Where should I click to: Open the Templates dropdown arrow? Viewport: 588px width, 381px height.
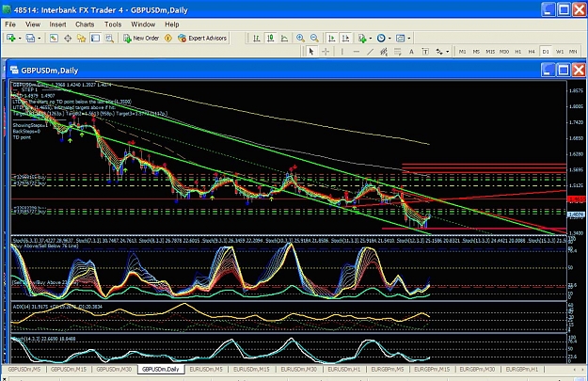click(x=409, y=39)
